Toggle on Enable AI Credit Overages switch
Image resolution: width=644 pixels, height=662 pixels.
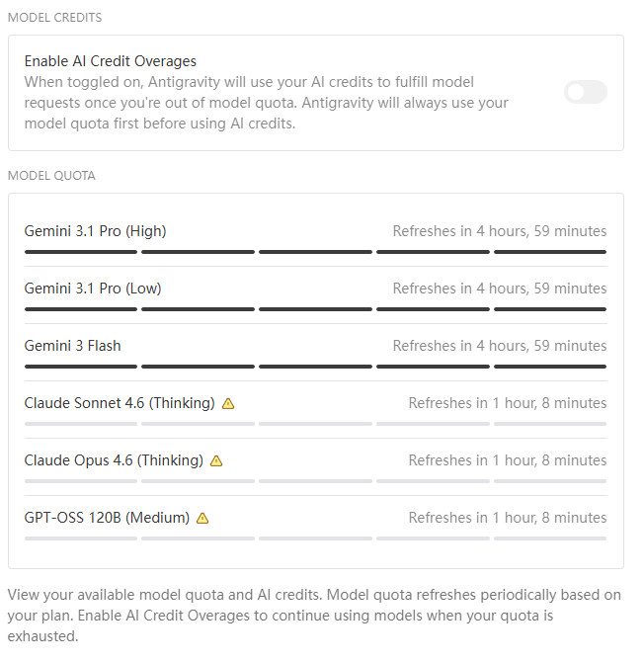coord(586,92)
